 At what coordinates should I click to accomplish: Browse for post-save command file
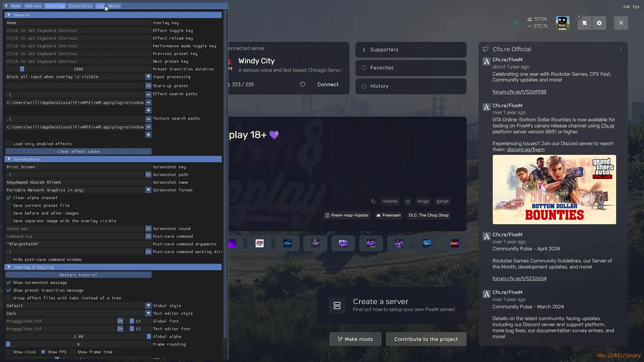click(x=148, y=236)
